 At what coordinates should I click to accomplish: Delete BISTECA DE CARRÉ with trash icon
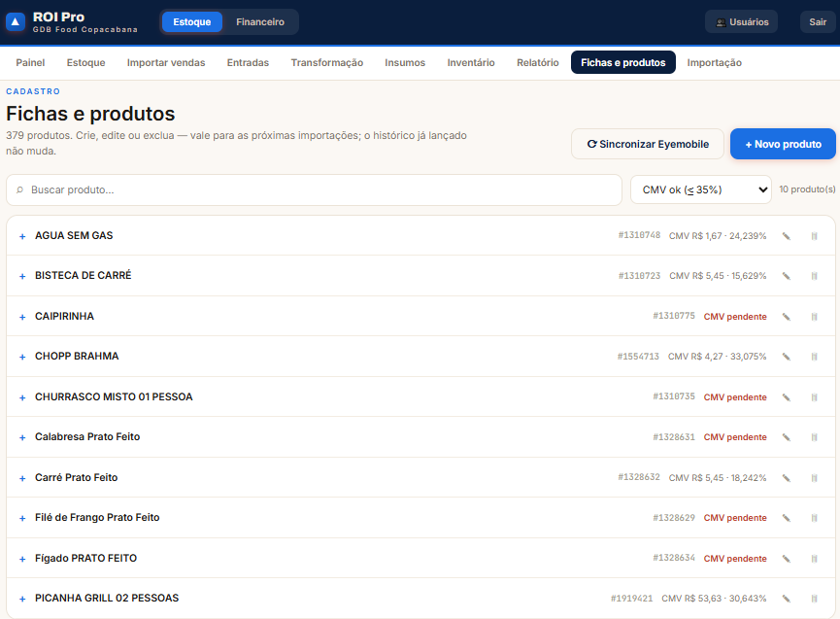815,276
